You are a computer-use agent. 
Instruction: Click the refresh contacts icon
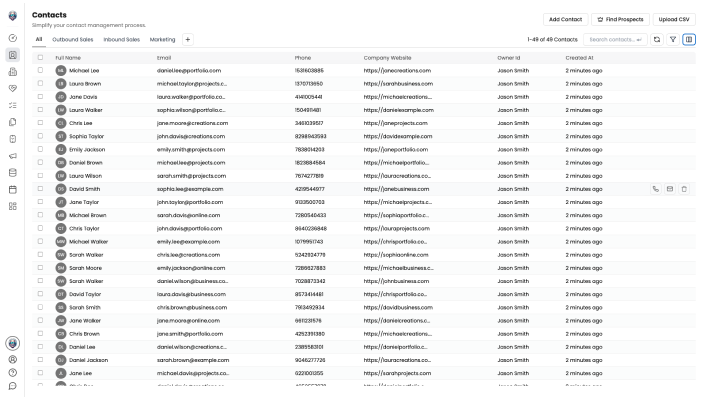657,39
